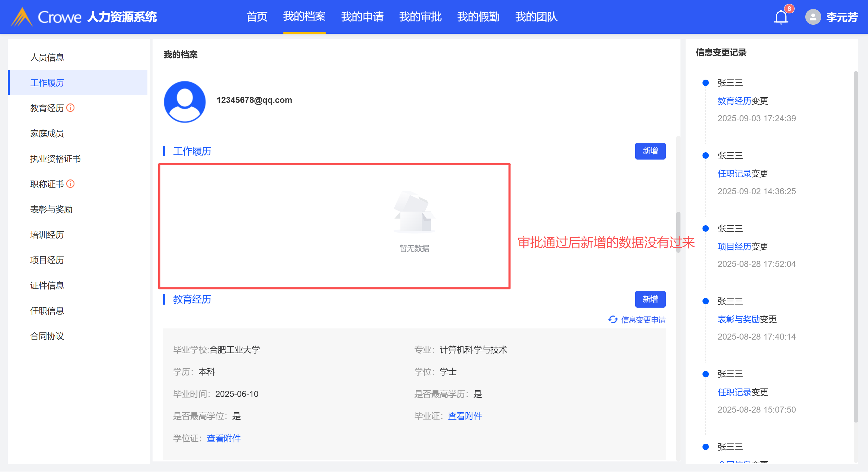The width and height of the screenshot is (868, 472).
Task: Click the change-record panel scrollbar
Action: pyautogui.click(x=856, y=246)
